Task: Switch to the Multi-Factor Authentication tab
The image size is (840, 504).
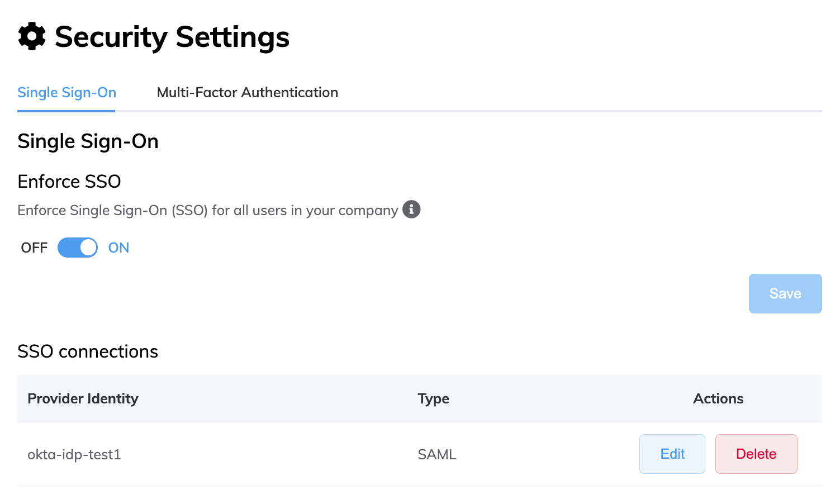Action: (x=248, y=92)
